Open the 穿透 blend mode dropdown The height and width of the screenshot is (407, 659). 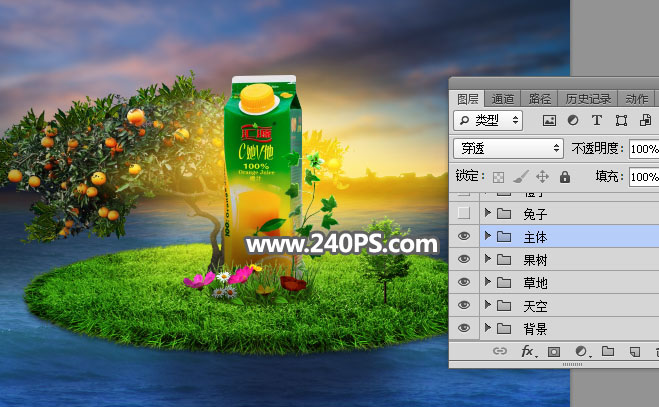508,148
